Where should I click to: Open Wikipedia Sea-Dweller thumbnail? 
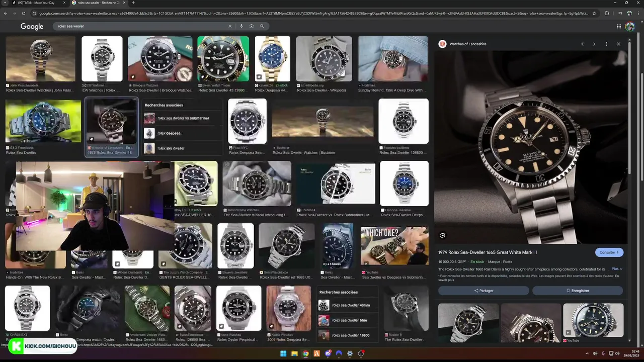click(324, 59)
